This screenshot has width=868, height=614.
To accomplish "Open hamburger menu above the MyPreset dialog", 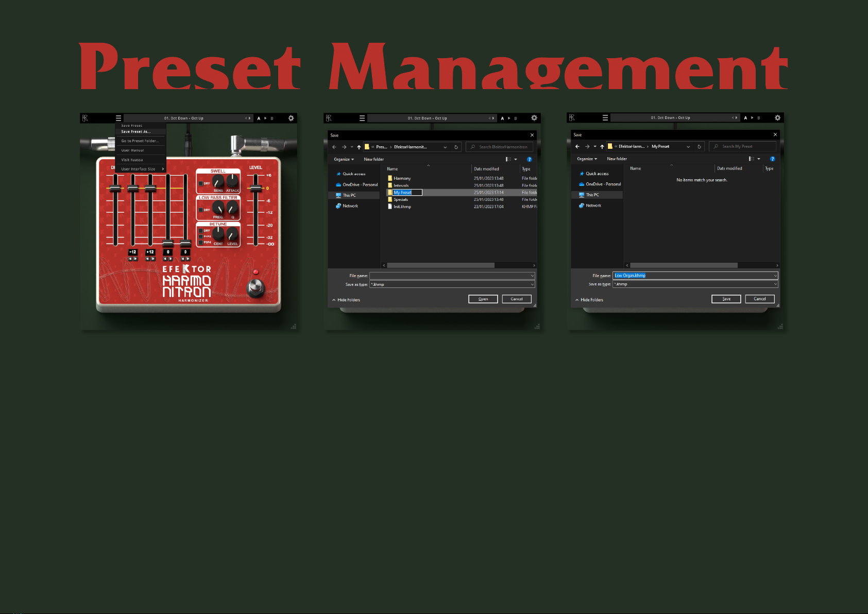I will tap(605, 118).
